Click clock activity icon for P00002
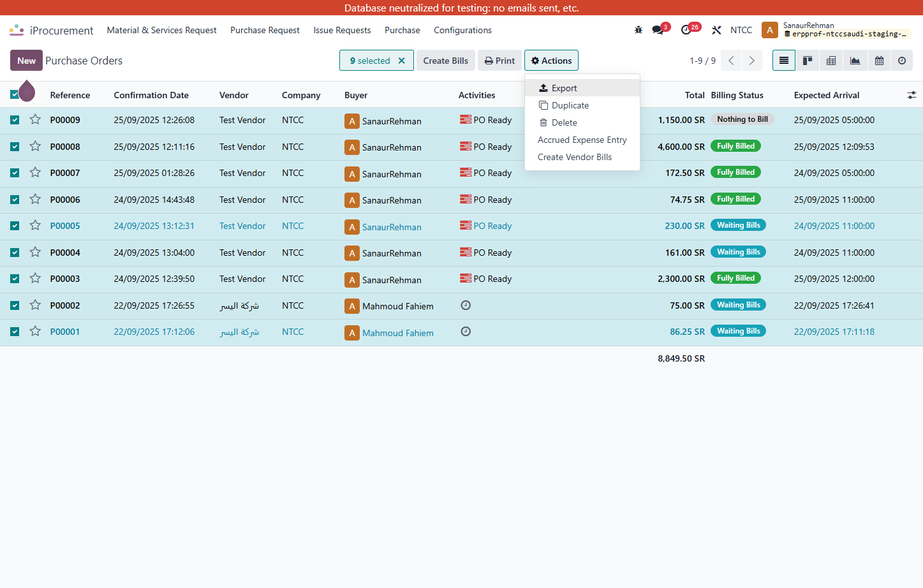The image size is (923, 588). [x=466, y=305]
